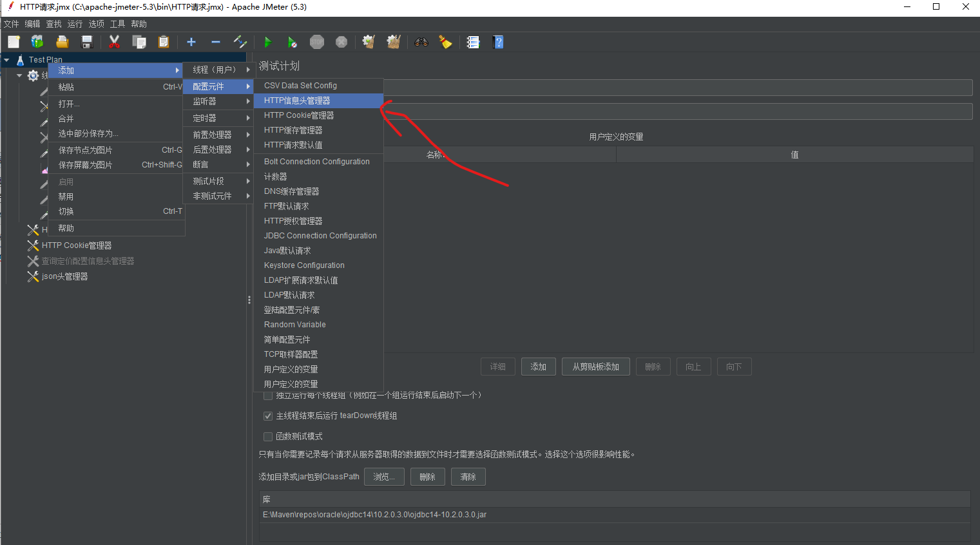The width and height of the screenshot is (980, 545).
Task: Open the Function Helper dialog icon
Action: (x=473, y=42)
